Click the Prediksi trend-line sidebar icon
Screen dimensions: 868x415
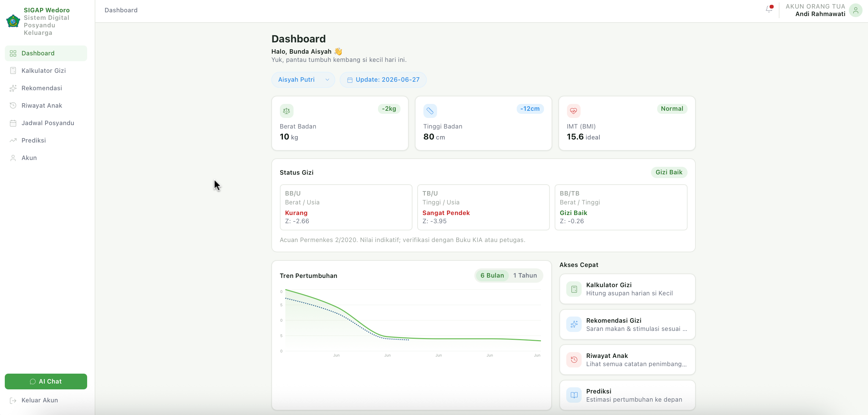[x=13, y=140]
